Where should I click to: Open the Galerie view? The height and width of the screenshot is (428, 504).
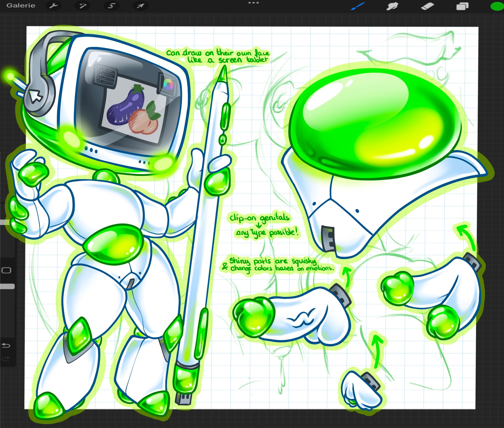(x=21, y=6)
